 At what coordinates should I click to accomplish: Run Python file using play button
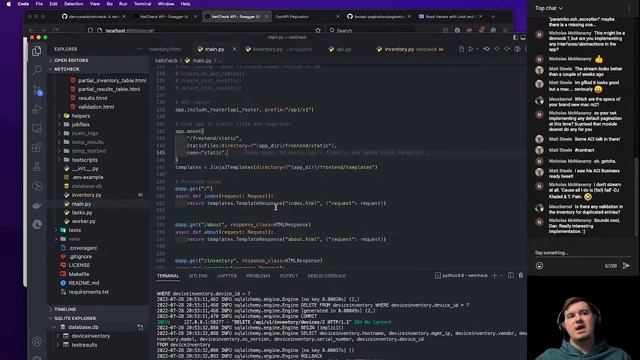[471, 49]
